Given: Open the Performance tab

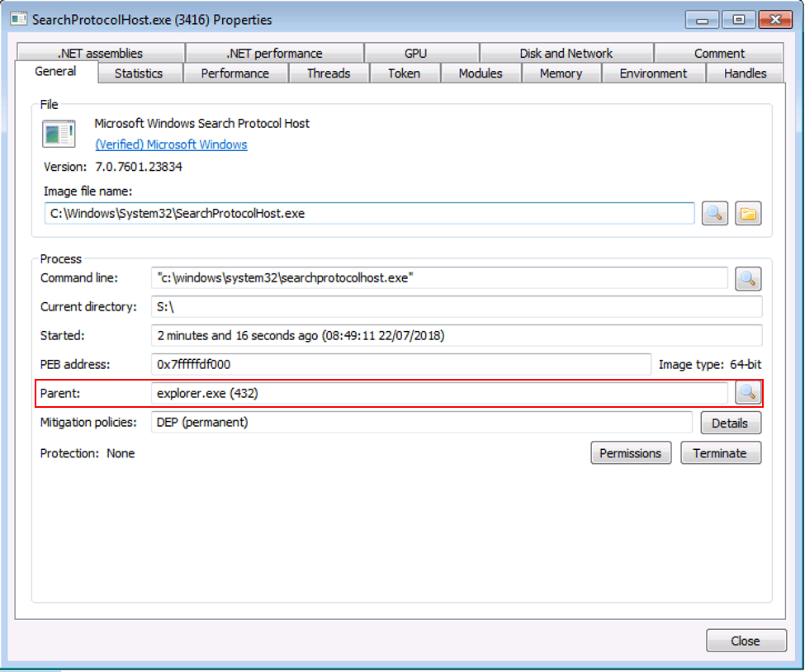Looking at the screenshot, I should 234,73.
